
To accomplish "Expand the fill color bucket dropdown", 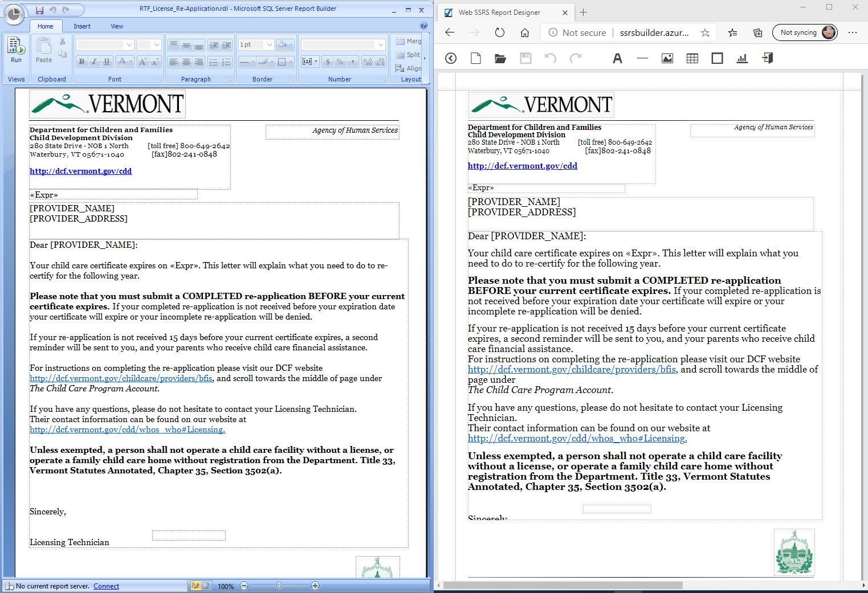I will click(291, 45).
